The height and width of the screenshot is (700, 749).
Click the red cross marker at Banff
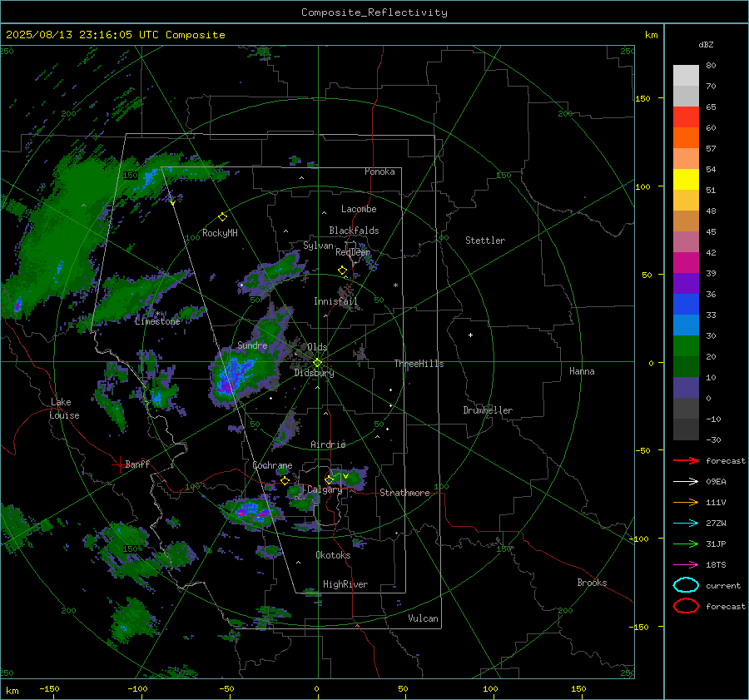click(119, 464)
